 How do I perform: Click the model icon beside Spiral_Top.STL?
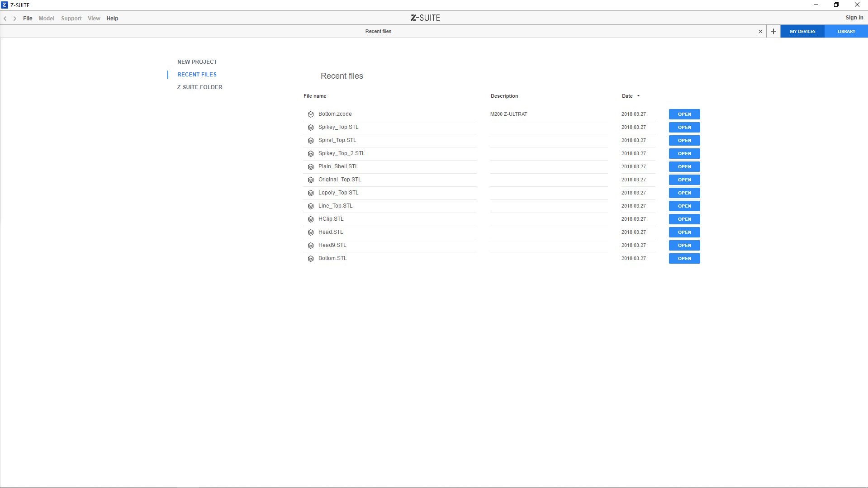[311, 141]
